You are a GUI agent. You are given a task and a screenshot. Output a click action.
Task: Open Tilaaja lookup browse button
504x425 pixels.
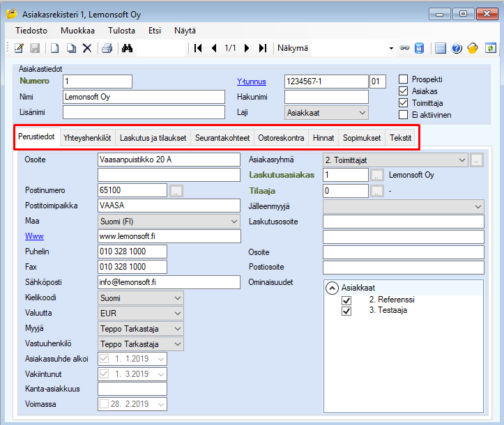pos(376,191)
